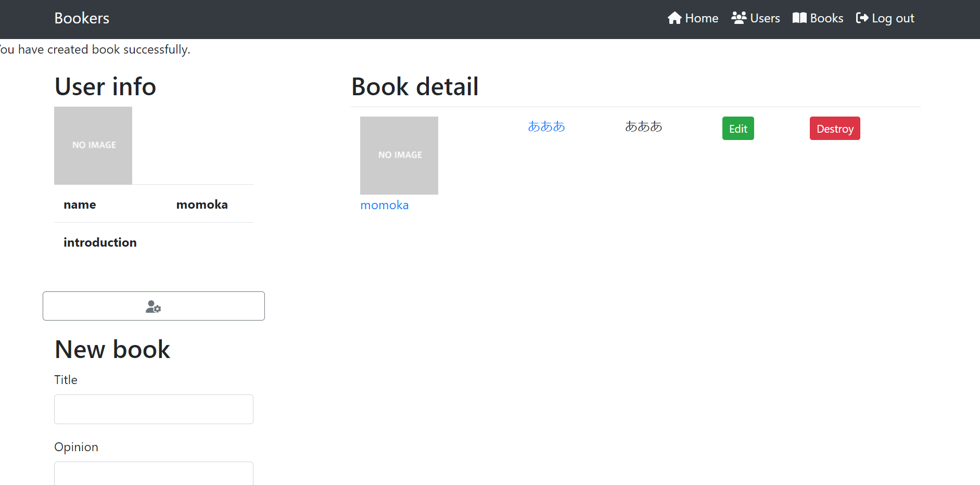Open the blue あああ book title link
This screenshot has width=980, height=485.
(546, 126)
